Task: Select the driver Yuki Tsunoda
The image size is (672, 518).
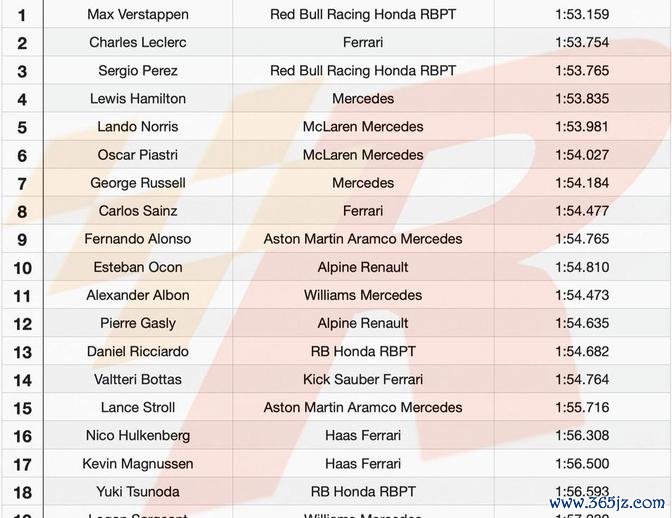Action: 138,491
